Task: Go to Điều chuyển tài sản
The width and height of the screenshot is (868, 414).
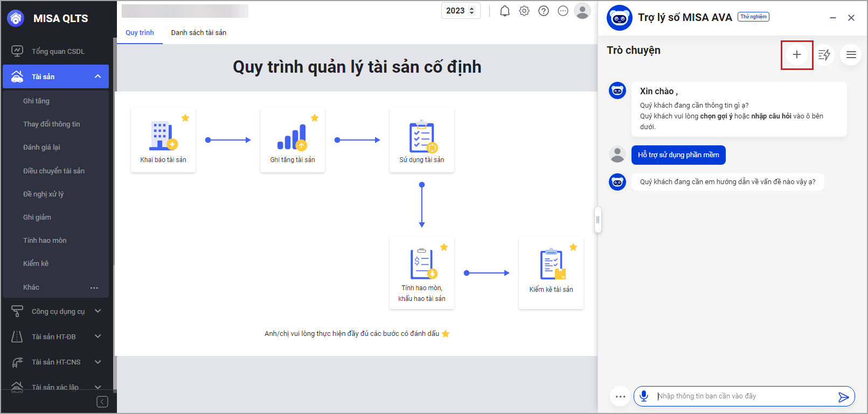Action: (x=54, y=171)
